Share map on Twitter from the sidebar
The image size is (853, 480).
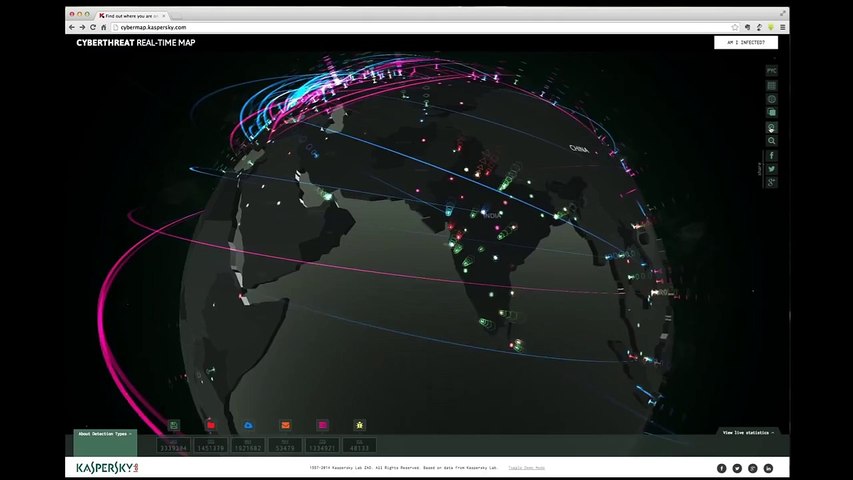(771, 169)
